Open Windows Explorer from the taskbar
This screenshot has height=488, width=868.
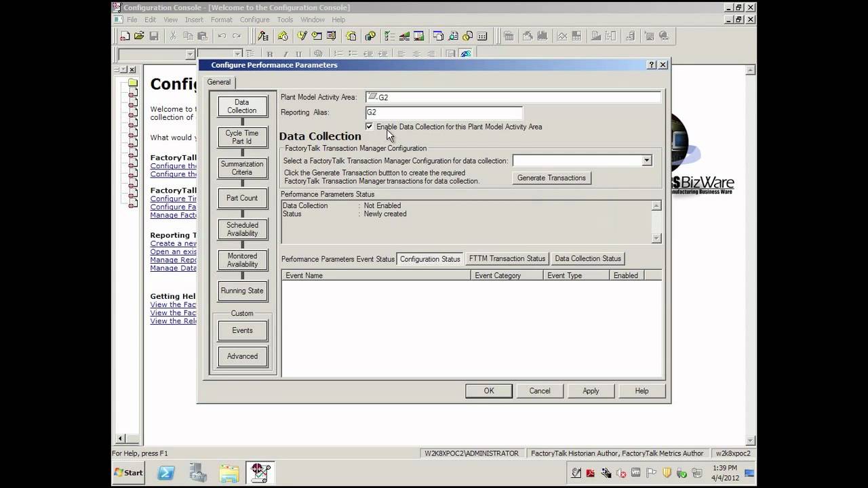pyautogui.click(x=229, y=472)
